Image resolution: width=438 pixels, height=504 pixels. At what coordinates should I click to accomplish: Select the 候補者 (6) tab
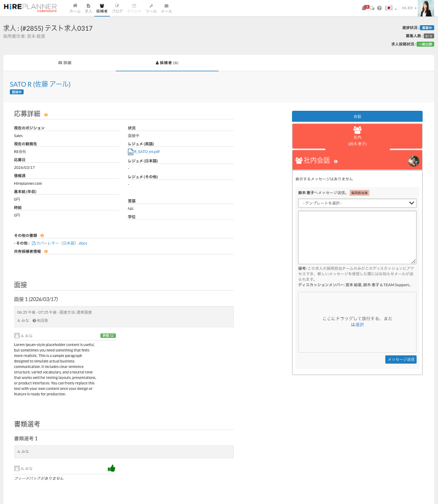click(x=167, y=63)
